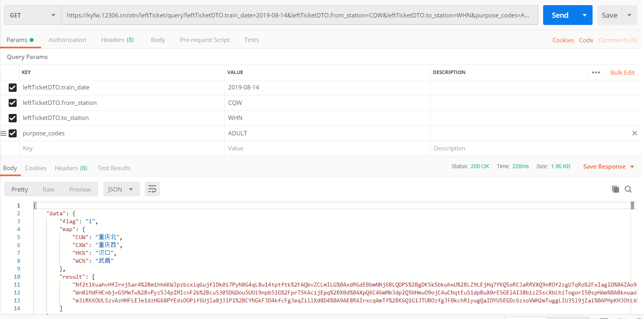Click the "result" line in JSON
This screenshot has height=319, width=644.
(77, 277)
